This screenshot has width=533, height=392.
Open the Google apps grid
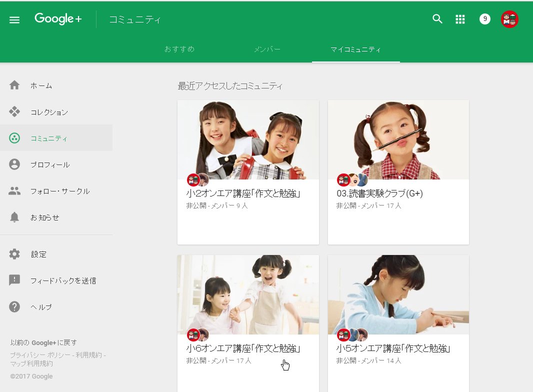coord(460,19)
